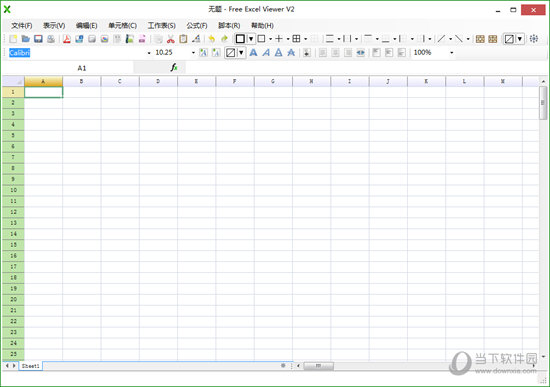Expand the thin box border arrow
550x387 pixels.
(x=270, y=39)
